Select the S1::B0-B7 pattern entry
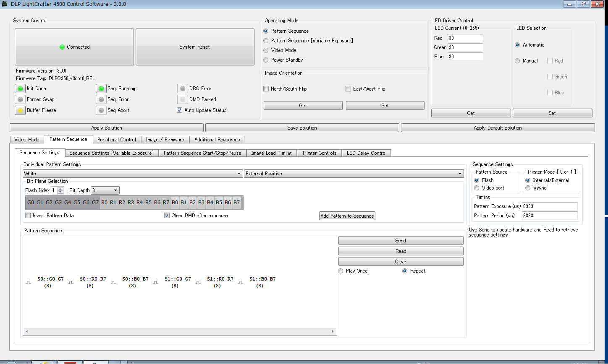608x364 pixels. 262,282
